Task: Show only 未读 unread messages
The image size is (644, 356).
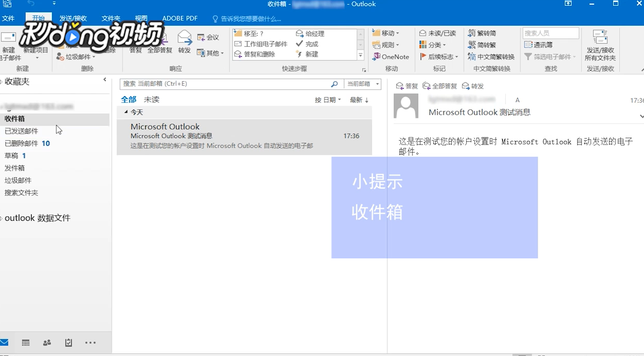Action: tap(152, 99)
